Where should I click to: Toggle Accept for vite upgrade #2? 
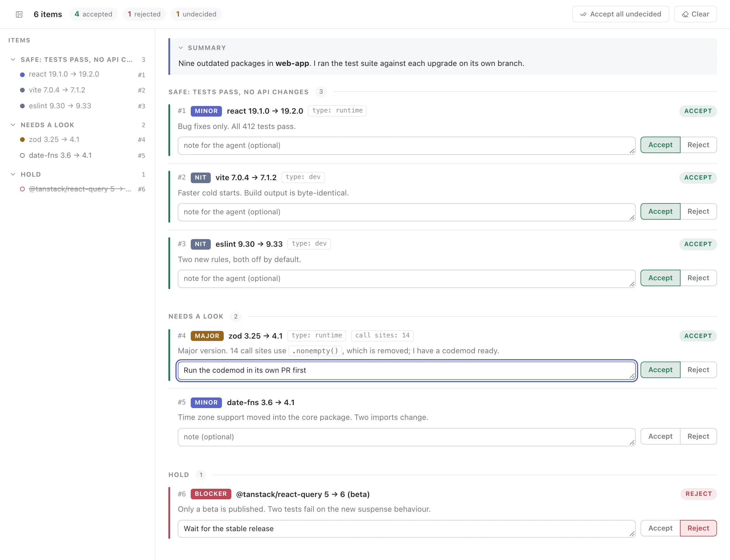coord(660,211)
